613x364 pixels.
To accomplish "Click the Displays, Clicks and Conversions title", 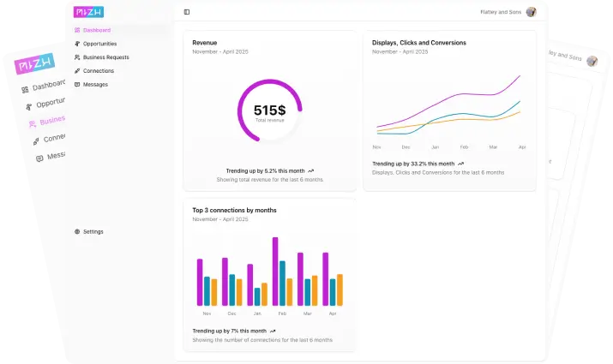I will (x=419, y=43).
